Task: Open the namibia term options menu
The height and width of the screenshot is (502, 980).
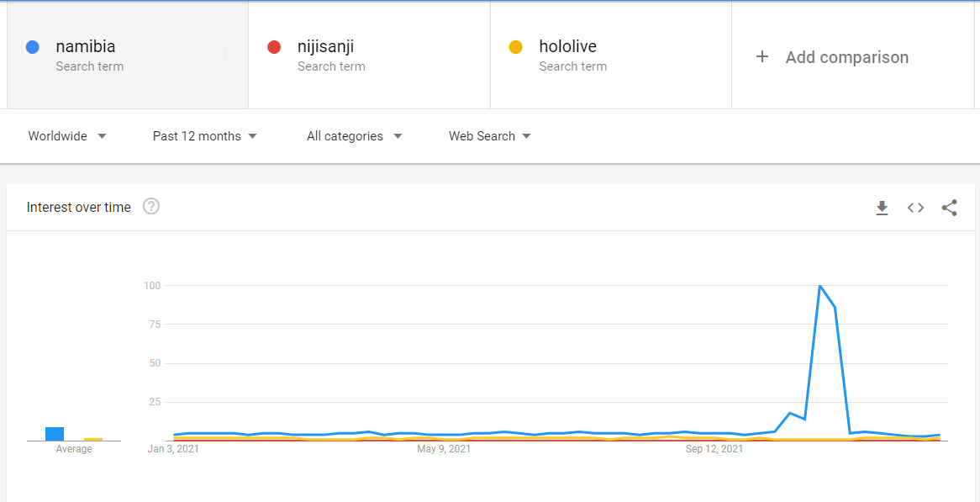Action: (225, 55)
